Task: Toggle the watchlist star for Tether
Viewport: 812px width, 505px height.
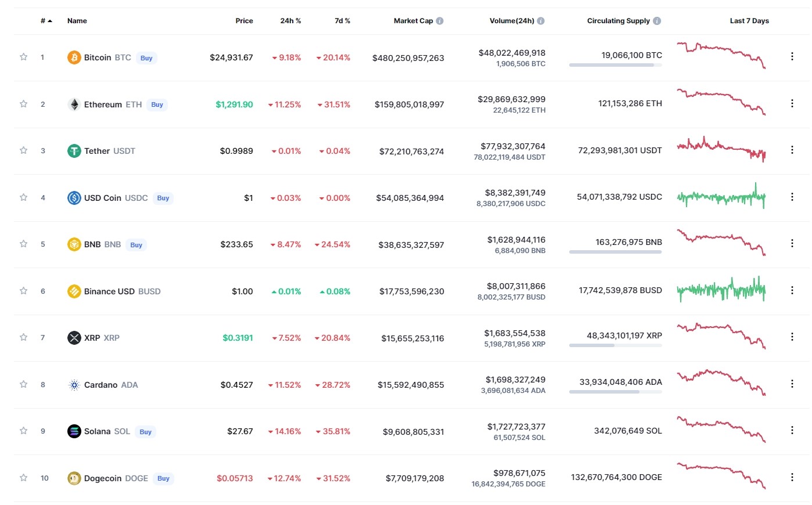Action: point(24,150)
